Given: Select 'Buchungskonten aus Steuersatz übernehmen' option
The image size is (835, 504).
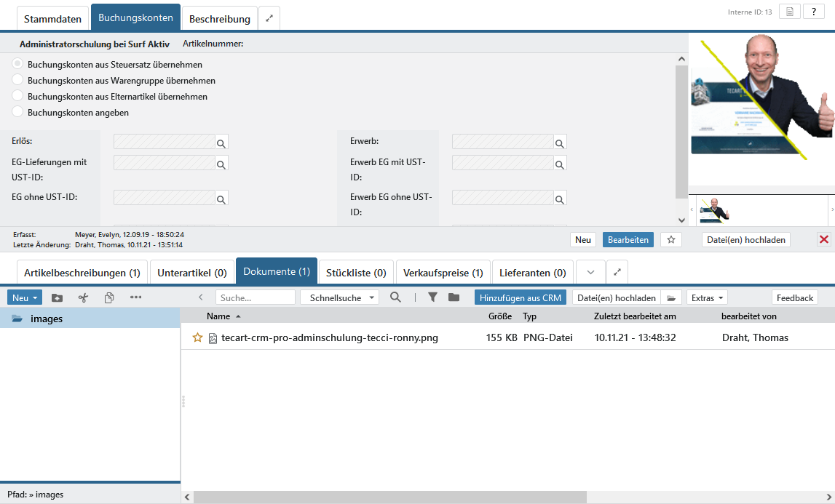Looking at the screenshot, I should pyautogui.click(x=18, y=64).
